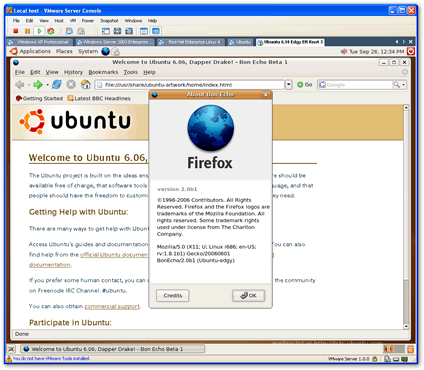Click the Show Desktop icon in Ubuntu panel
Image resolution: width=424 pixels, height=370 pixels.
[x=11, y=349]
